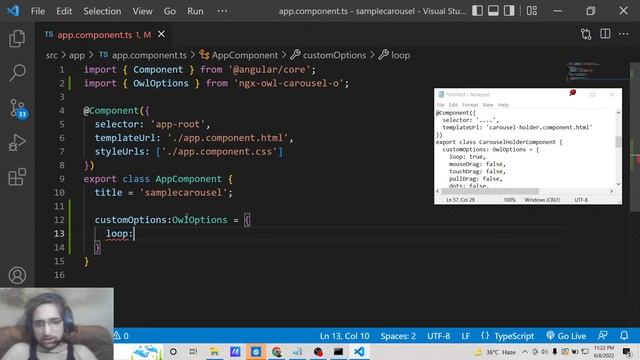Viewport: 640px width, 360px height.
Task: Click the feedback icon in the status bar
Action: [603, 336]
